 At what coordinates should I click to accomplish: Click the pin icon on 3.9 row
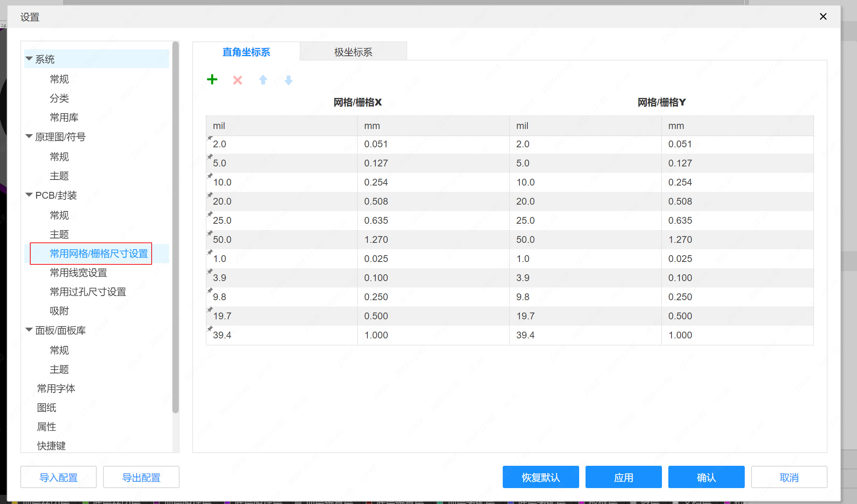pyautogui.click(x=210, y=272)
